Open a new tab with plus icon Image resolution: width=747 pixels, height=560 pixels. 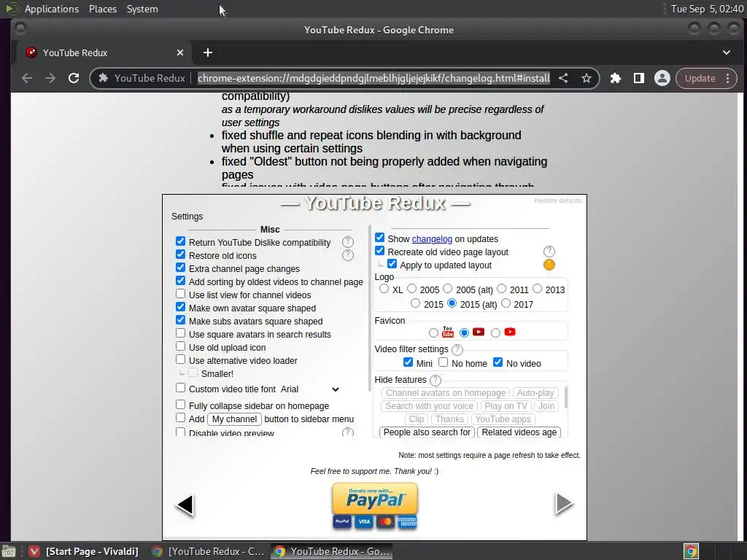click(208, 52)
